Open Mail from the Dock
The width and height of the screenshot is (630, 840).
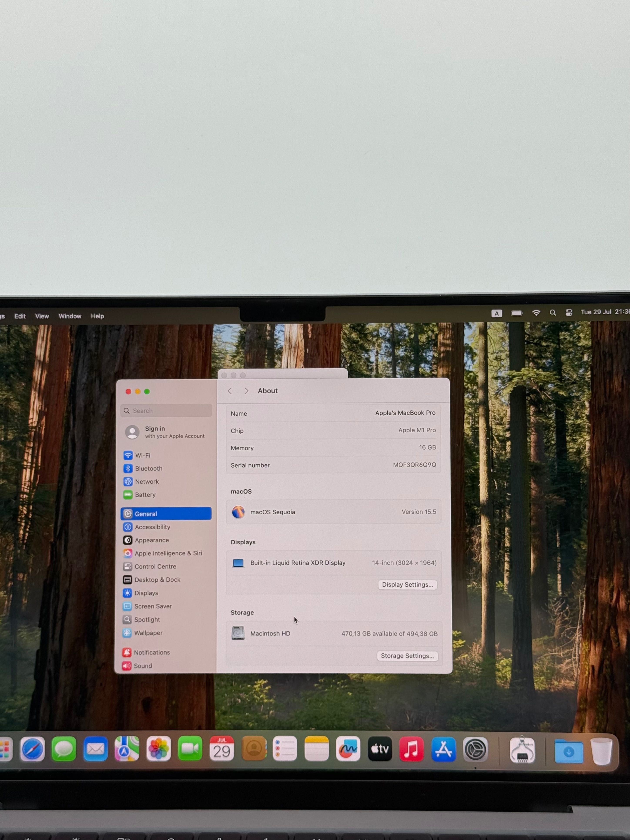click(x=95, y=749)
